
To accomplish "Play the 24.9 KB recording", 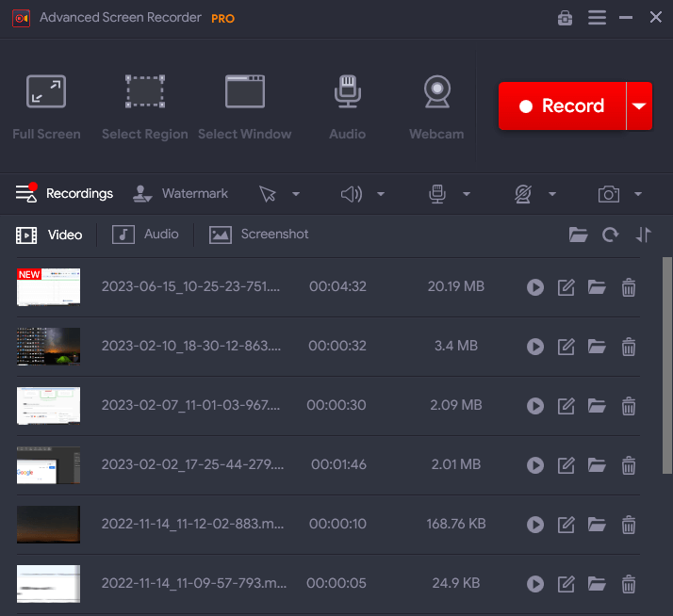I will point(535,583).
